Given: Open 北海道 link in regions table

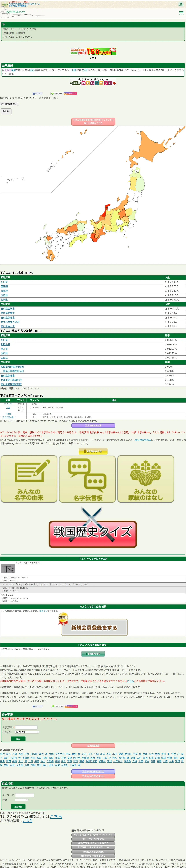Looking at the screenshot, I should tap(4, 300).
